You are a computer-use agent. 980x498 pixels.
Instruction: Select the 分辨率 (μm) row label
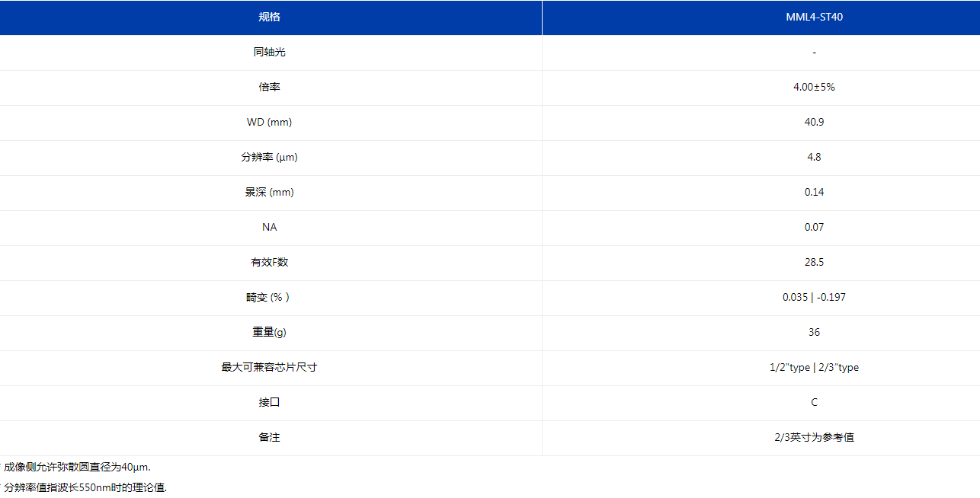[x=270, y=158]
